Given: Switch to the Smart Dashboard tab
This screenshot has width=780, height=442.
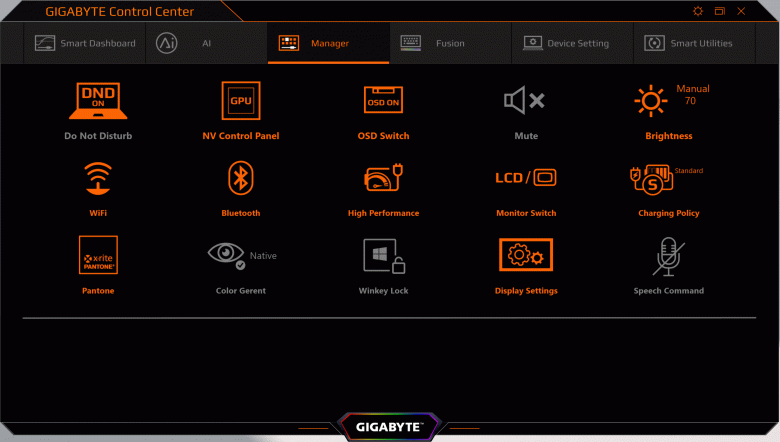Looking at the screenshot, I should click(85, 43).
